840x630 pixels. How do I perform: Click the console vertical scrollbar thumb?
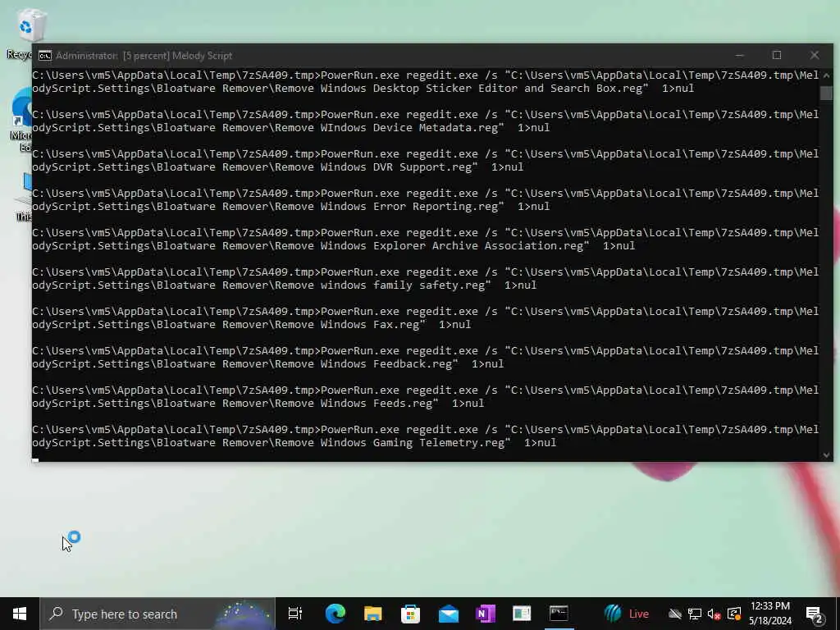pos(826,93)
